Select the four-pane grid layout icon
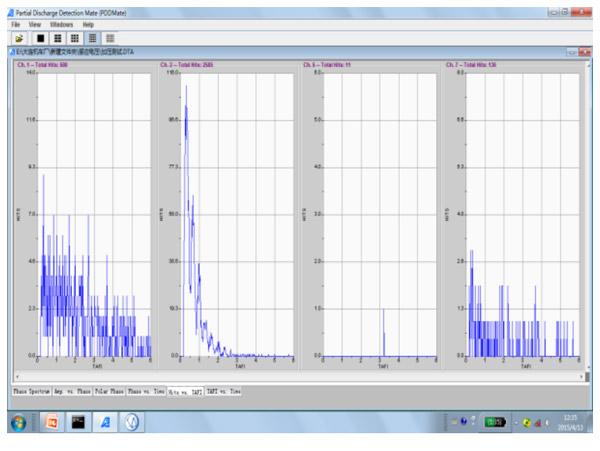The width and height of the screenshot is (600, 451). pos(57,36)
